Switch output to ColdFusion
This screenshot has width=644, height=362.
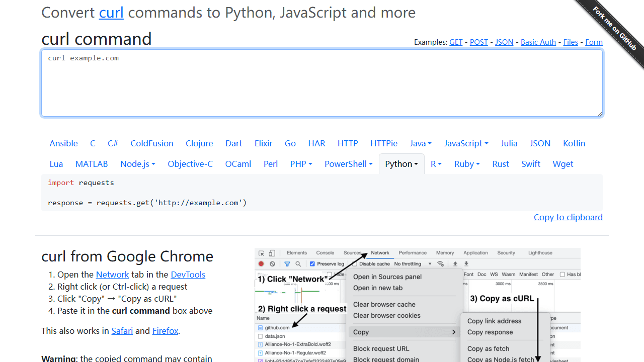click(152, 143)
